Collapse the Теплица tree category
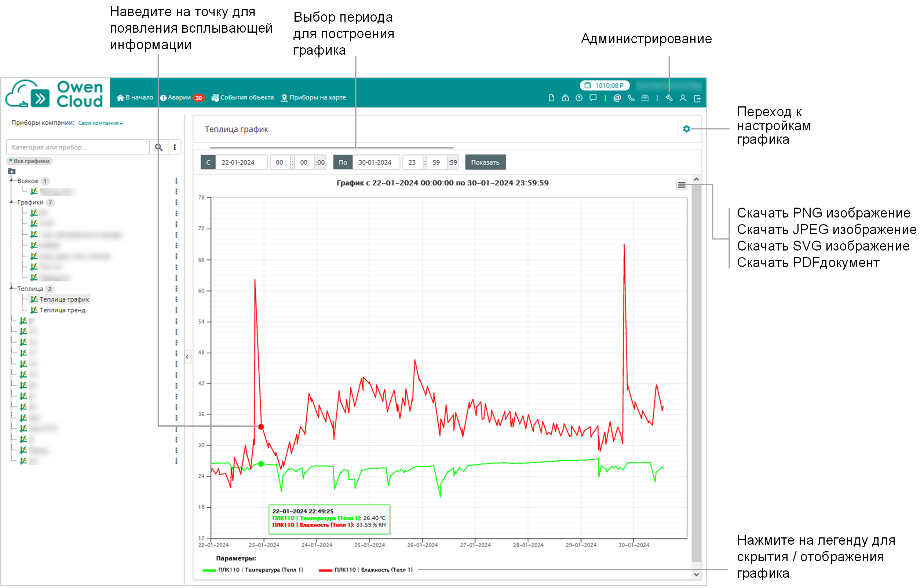The width and height of the screenshot is (924, 588). 11,288
